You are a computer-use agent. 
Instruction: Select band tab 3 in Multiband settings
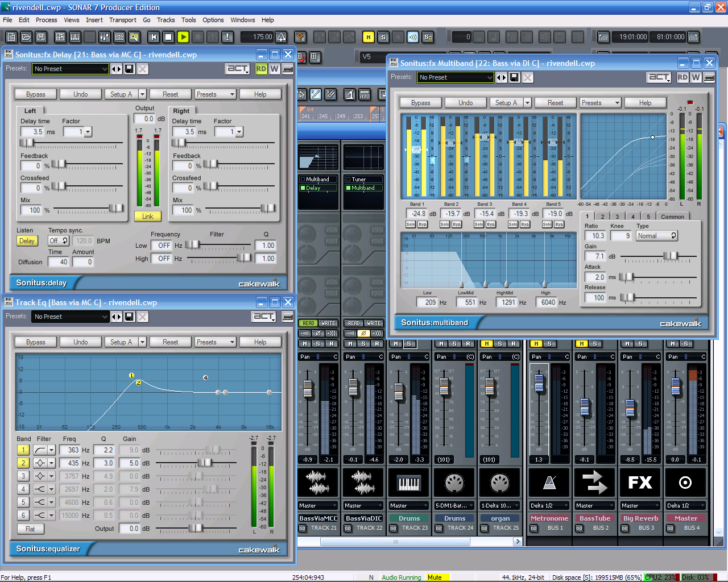(x=617, y=217)
